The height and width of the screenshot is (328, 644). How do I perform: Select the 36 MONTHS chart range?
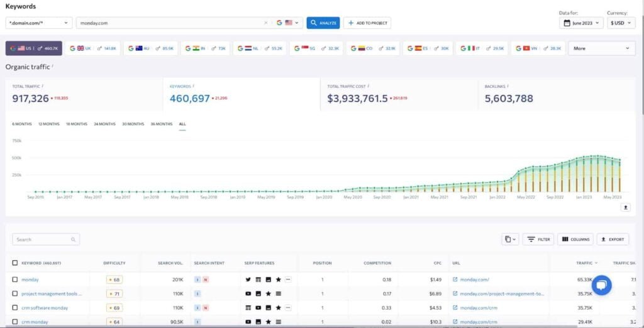point(162,124)
